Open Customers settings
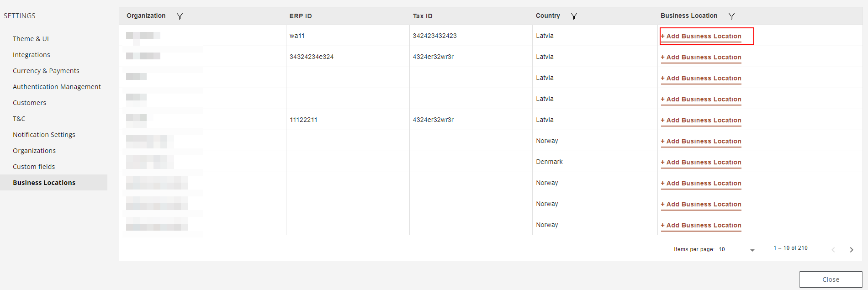The width and height of the screenshot is (868, 290). pyautogui.click(x=29, y=103)
